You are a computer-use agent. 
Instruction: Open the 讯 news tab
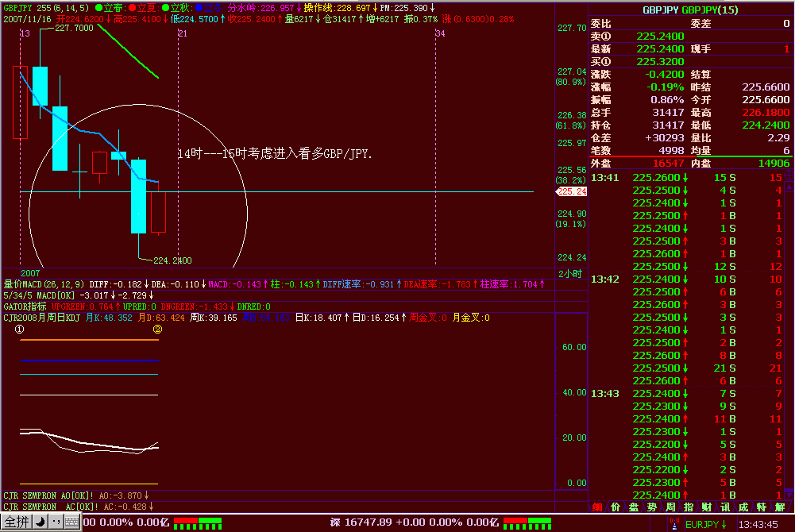pos(724,507)
